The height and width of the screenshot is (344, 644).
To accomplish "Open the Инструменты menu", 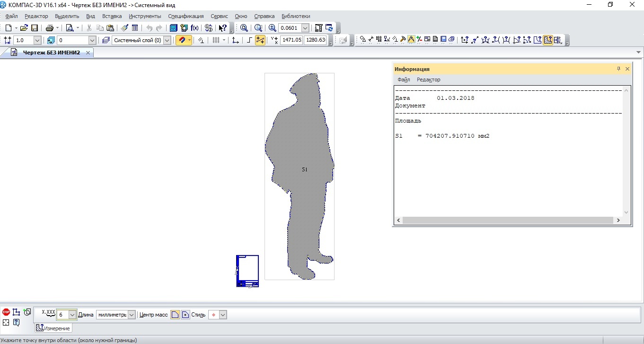I will pos(145,16).
